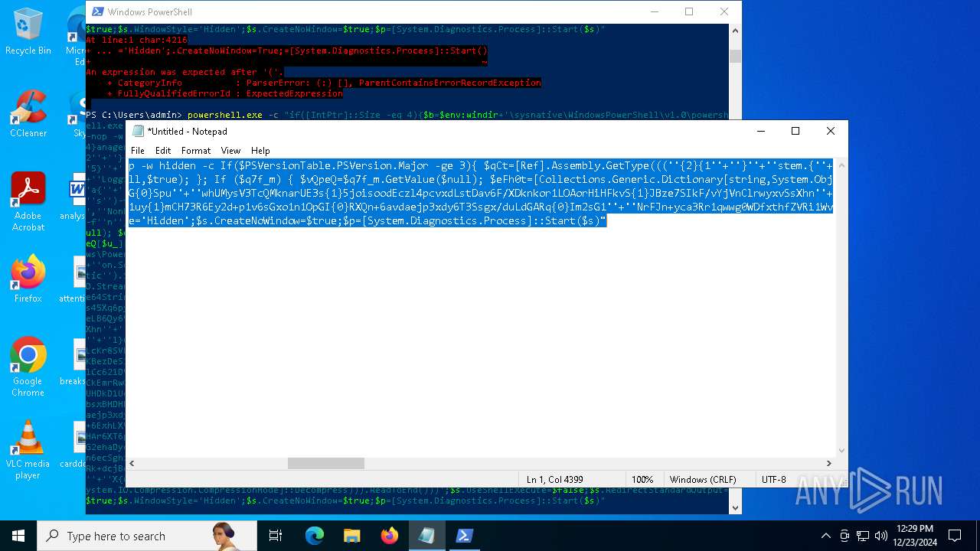This screenshot has width=980, height=551.
Task: Click the 'Windows (CRLF)' status entry
Action: [x=703, y=480]
